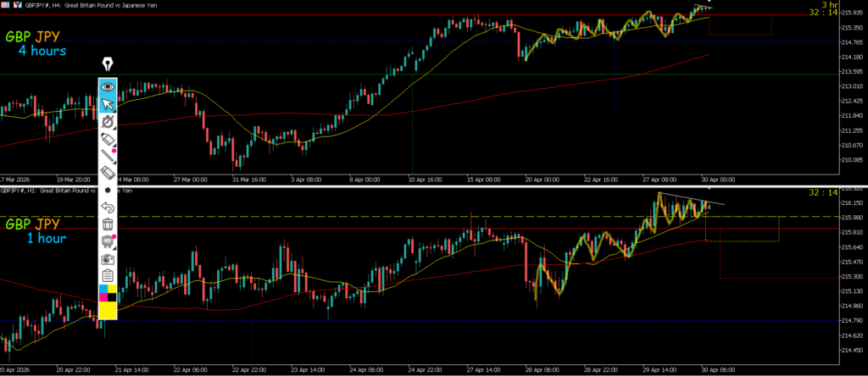
Task: Select the ruler tool in the toolbar
Action: [x=108, y=173]
